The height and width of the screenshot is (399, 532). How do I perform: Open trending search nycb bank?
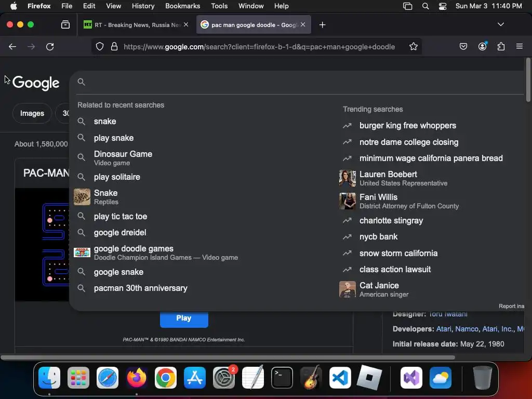[x=378, y=236]
